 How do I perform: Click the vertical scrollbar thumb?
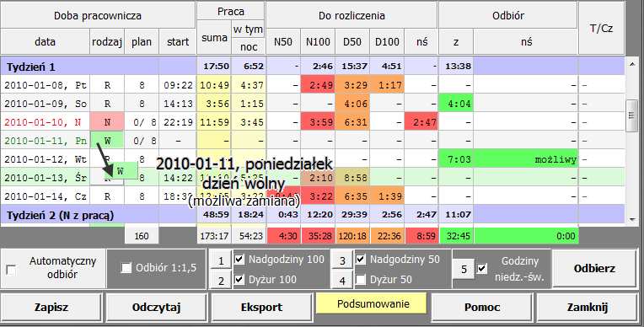tap(631, 115)
